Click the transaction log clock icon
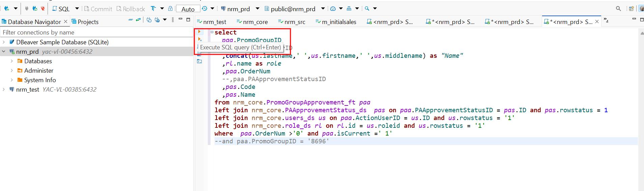The width and height of the screenshot is (644, 191). pos(204,8)
